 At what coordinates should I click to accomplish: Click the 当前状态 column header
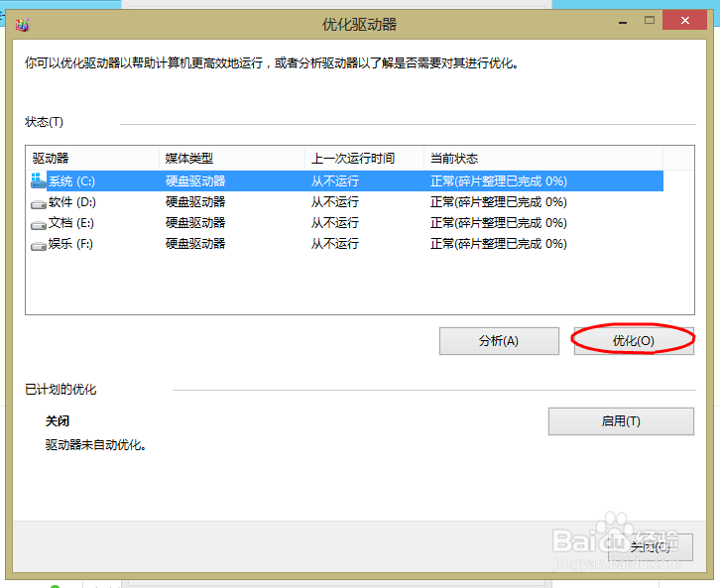click(543, 159)
